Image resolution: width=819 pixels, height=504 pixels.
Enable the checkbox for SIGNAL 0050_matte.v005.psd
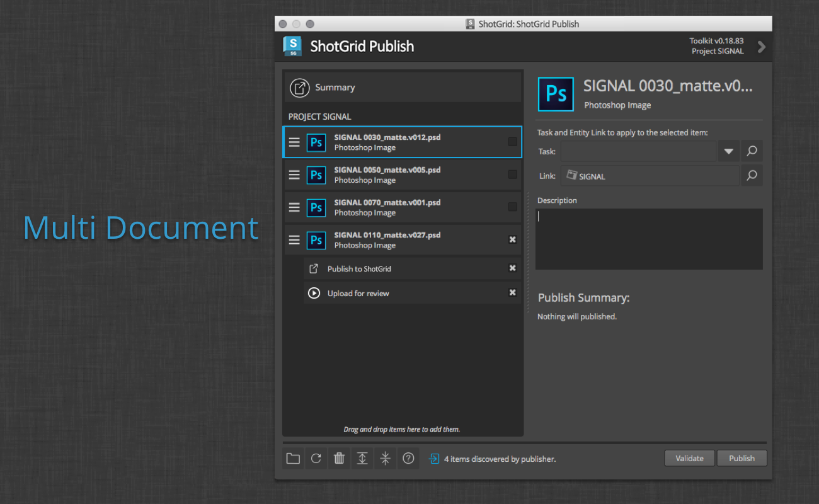(x=513, y=175)
